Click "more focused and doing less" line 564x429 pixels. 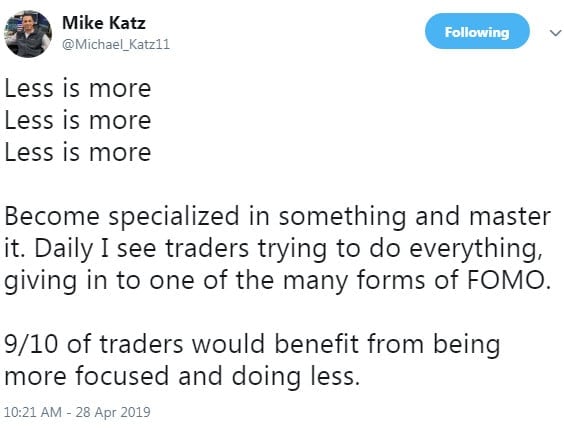tap(182, 376)
